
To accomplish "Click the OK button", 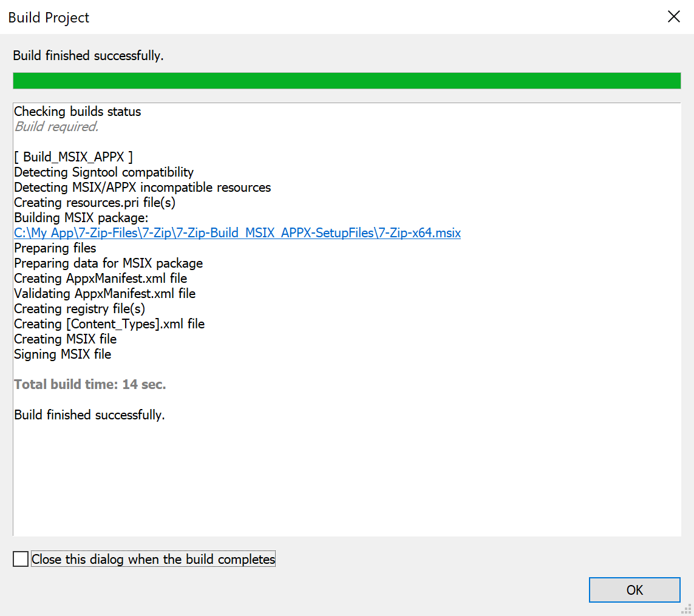I will click(634, 589).
